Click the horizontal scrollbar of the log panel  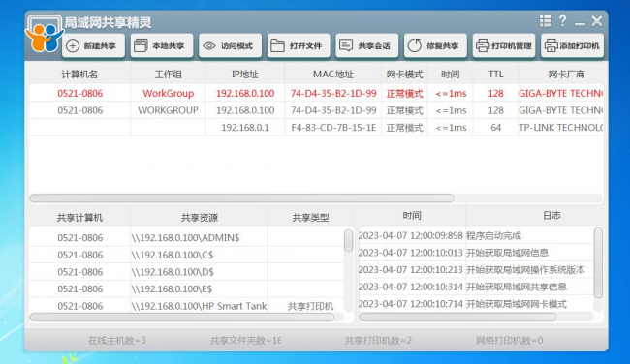pyautogui.click(x=457, y=317)
